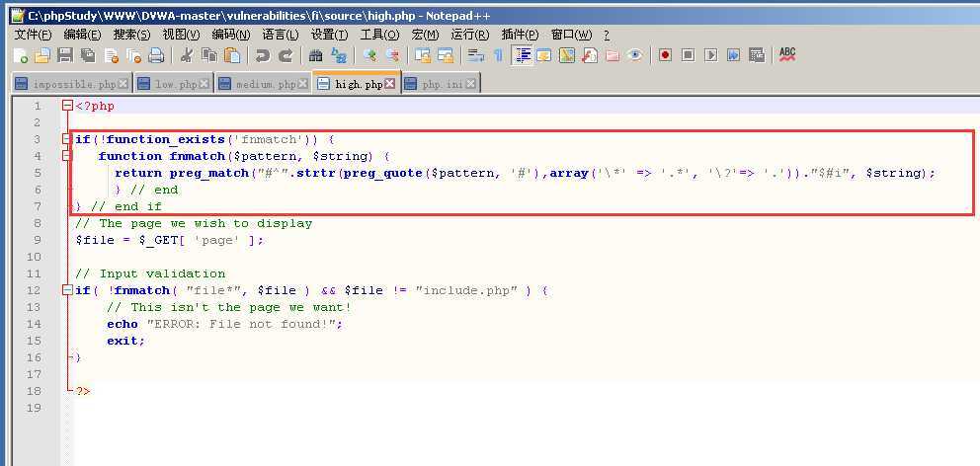
Task: Start macro recording with red dot
Action: point(665,55)
